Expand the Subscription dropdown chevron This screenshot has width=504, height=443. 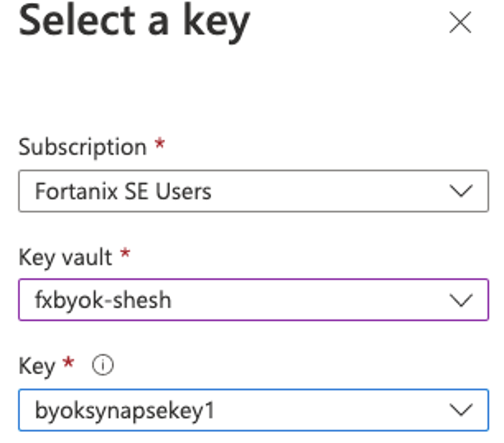point(461,191)
